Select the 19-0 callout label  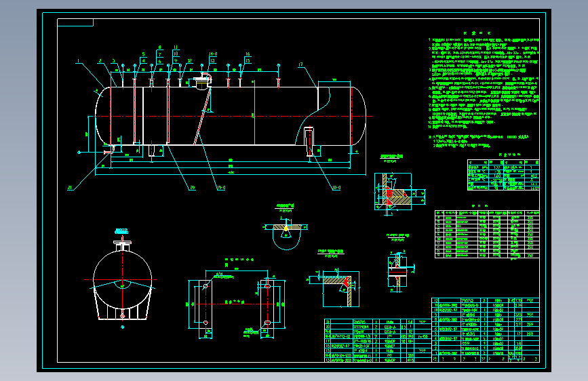[x=221, y=188]
